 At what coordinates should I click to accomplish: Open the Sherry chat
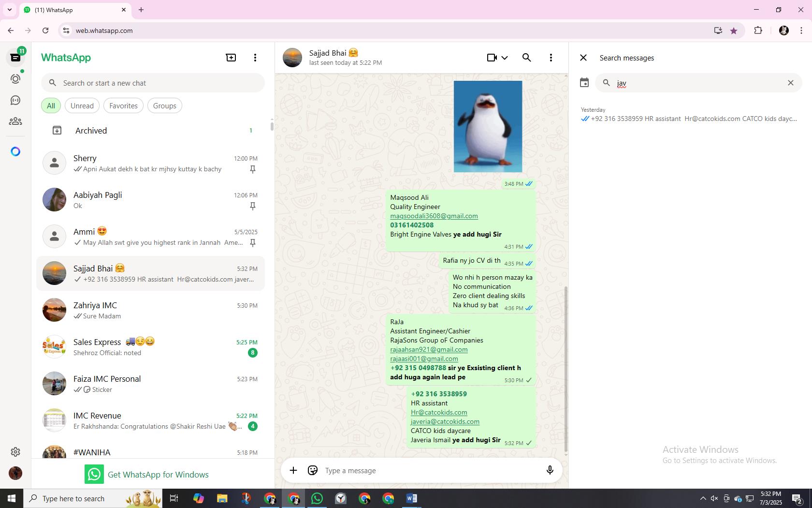151,163
